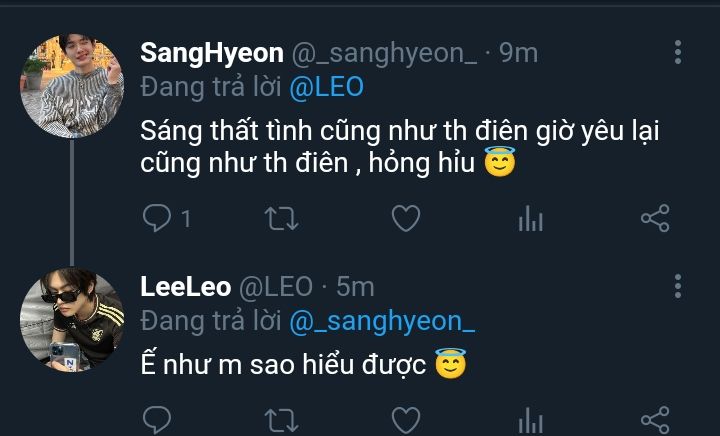Retweet SangHyeon's tweet

281,219
